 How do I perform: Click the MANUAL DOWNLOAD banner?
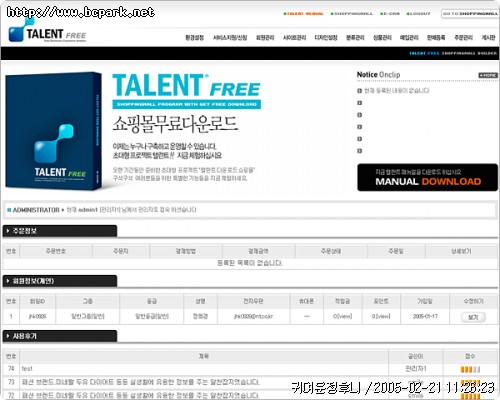pyautogui.click(x=427, y=177)
